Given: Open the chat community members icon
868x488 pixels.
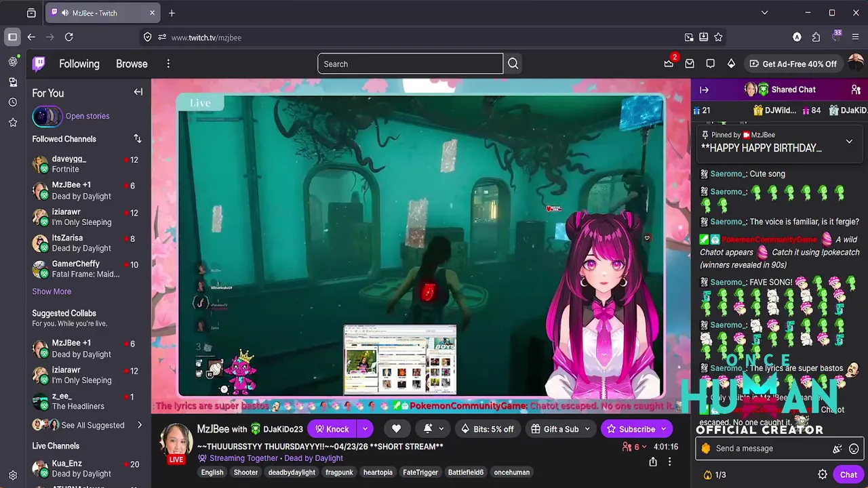Looking at the screenshot, I should [856, 89].
